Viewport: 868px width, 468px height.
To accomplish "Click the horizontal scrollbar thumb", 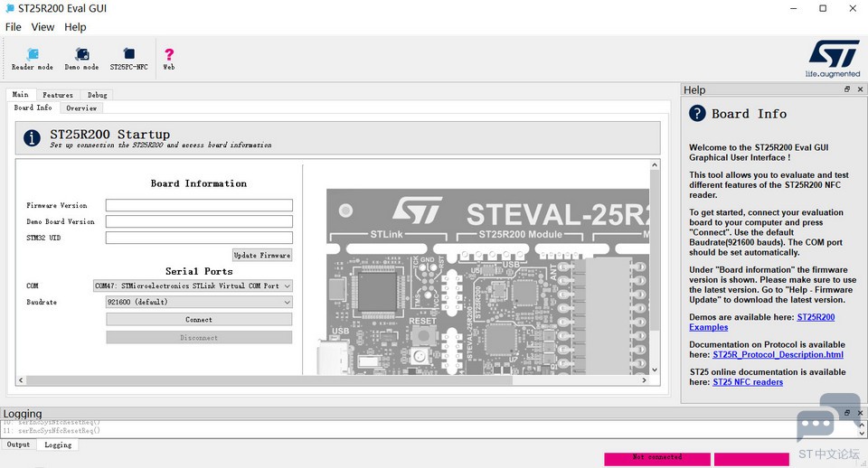I will (269, 380).
